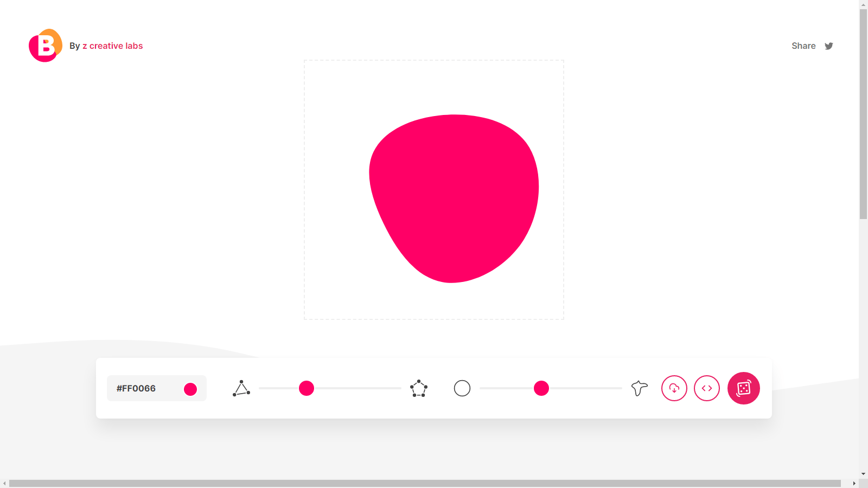Click the smooth circle low-contrast icon

[462, 388]
